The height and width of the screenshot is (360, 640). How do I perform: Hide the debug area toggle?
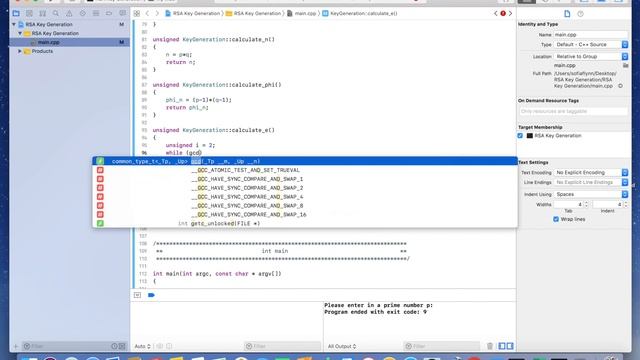137,295
